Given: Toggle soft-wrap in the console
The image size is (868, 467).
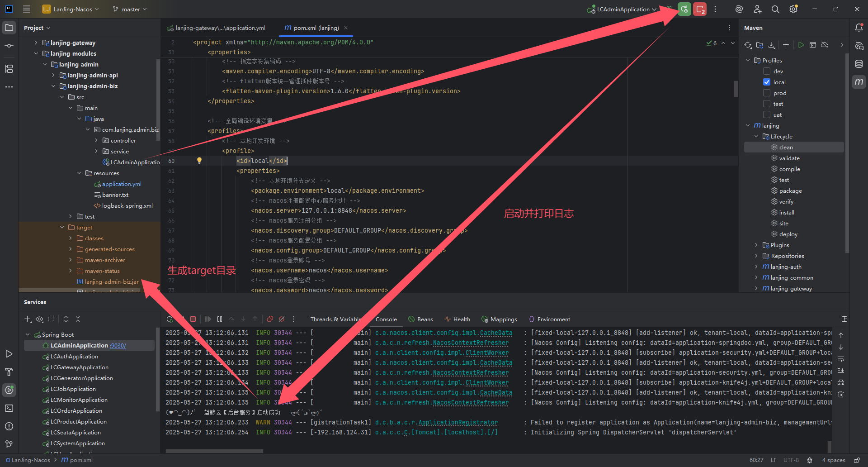Looking at the screenshot, I should point(841,359).
